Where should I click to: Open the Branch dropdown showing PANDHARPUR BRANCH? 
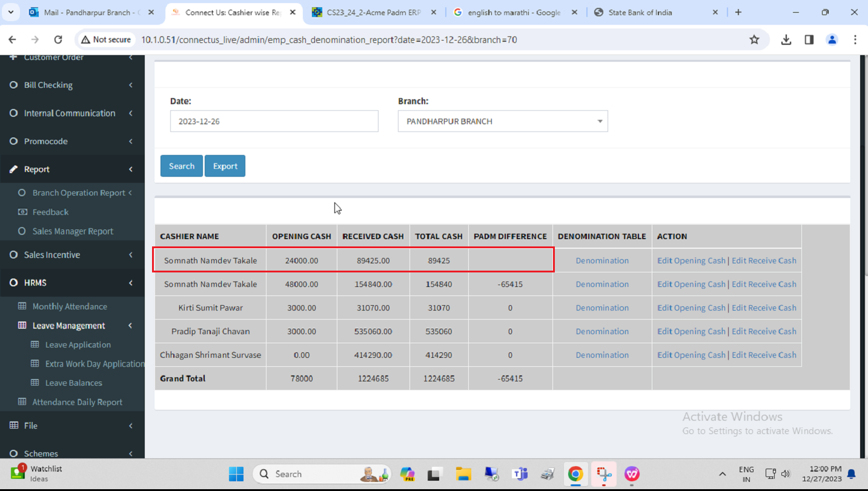click(503, 121)
